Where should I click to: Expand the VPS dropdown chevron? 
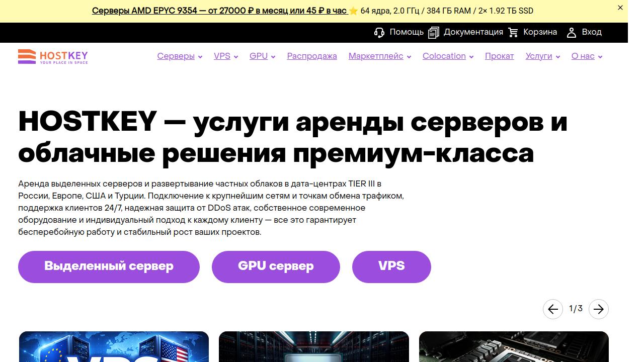coord(236,57)
